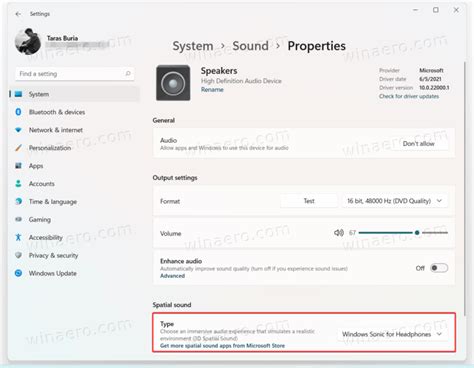Click the System icon in sidebar
Viewport: 474px width, 368px height.
pyautogui.click(x=19, y=94)
